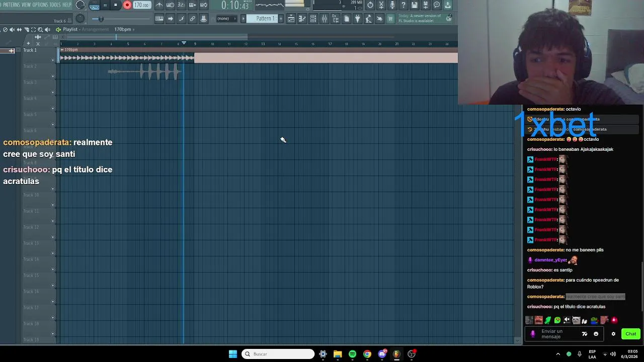
Task: Click the touch controller hand icon
Action: click(379, 19)
